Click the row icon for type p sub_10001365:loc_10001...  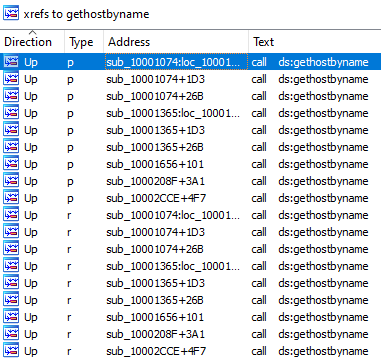pos(11,113)
